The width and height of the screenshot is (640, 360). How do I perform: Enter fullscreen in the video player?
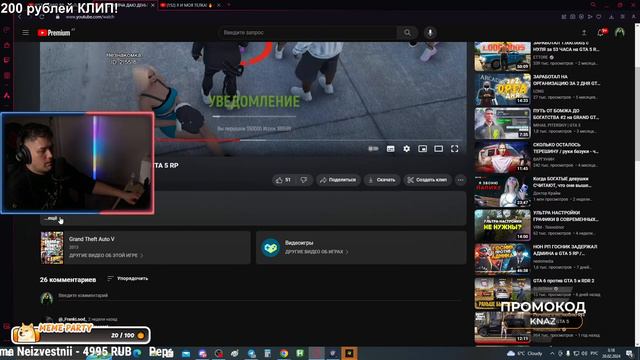click(454, 149)
